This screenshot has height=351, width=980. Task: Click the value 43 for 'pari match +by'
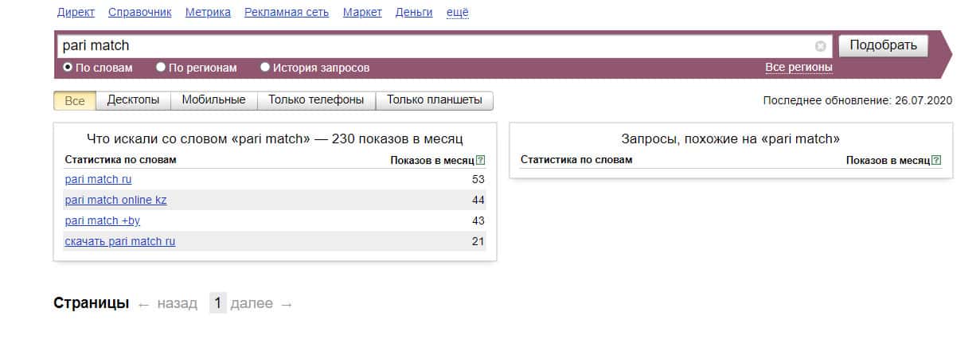[478, 220]
